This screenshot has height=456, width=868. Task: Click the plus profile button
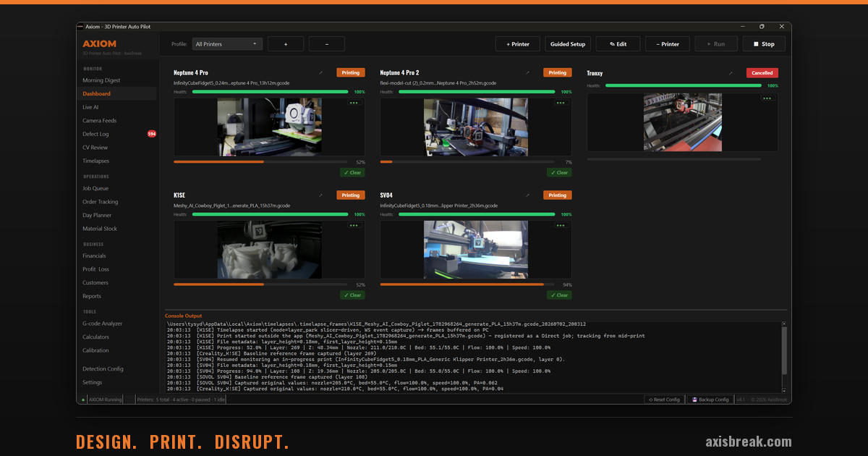click(286, 44)
